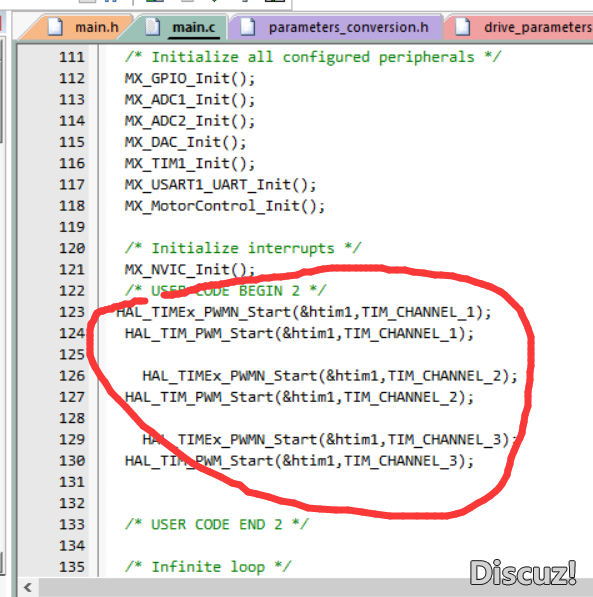593x597 pixels.
Task: Click the MX_ADC2_Init(); line
Action: pos(190,121)
